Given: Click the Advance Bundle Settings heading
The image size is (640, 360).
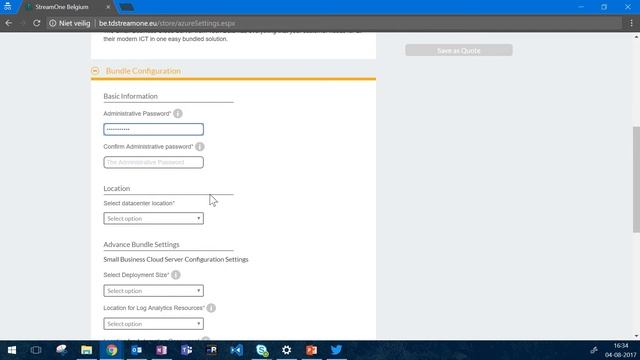Looking at the screenshot, I should point(141,244).
